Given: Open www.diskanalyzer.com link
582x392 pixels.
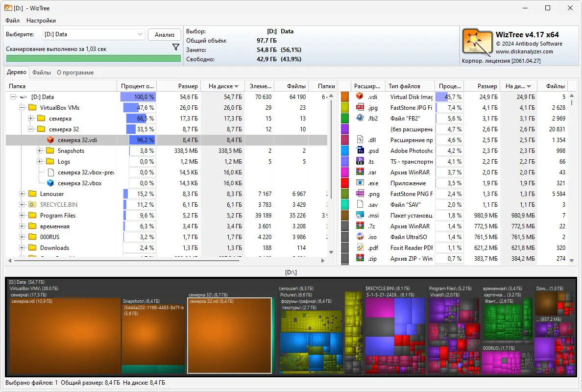Looking at the screenshot, I should click(x=524, y=51).
